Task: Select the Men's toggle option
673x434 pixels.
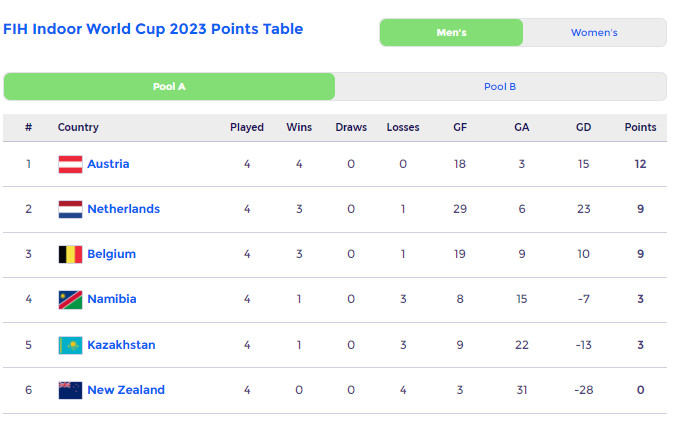Action: [452, 33]
